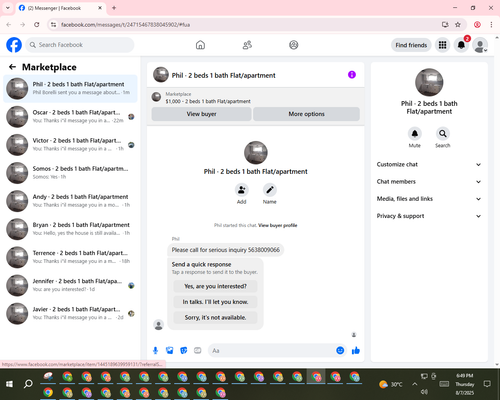Send a thumbs-up like
Image resolution: width=500 pixels, height=400 pixels.
click(x=356, y=350)
